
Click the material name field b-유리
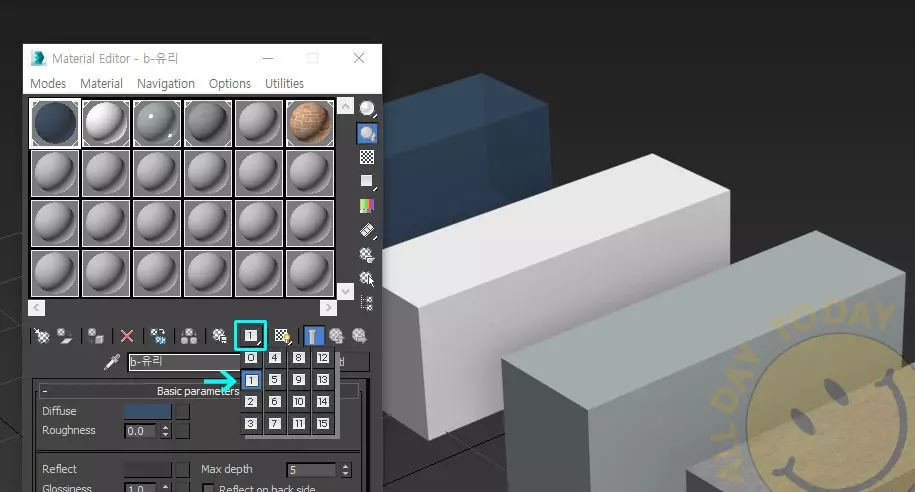pyautogui.click(x=184, y=362)
